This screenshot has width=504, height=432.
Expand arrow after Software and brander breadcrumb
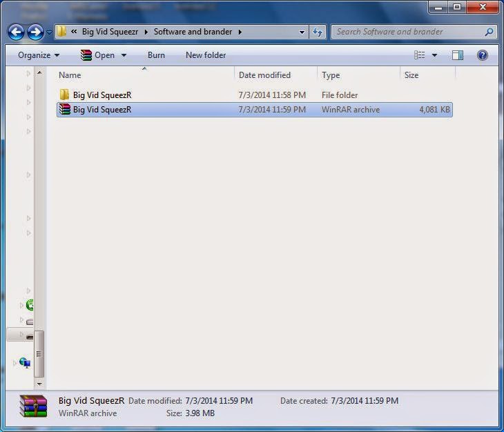[240, 32]
